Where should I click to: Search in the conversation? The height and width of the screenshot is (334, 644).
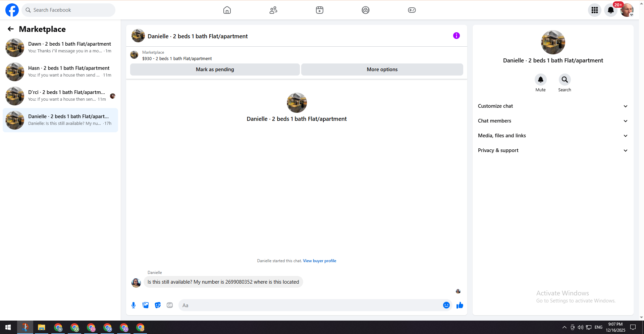coord(565,80)
